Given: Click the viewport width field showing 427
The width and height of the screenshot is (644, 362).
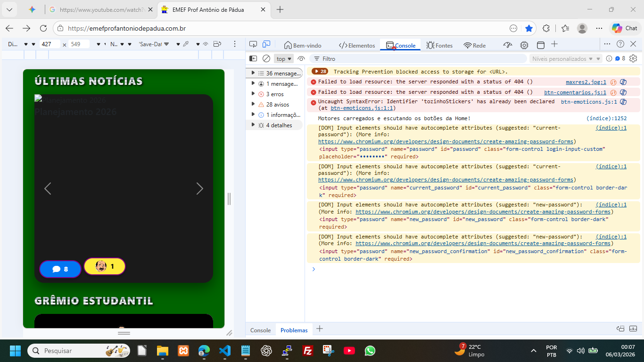Looking at the screenshot, I should click(x=50, y=44).
